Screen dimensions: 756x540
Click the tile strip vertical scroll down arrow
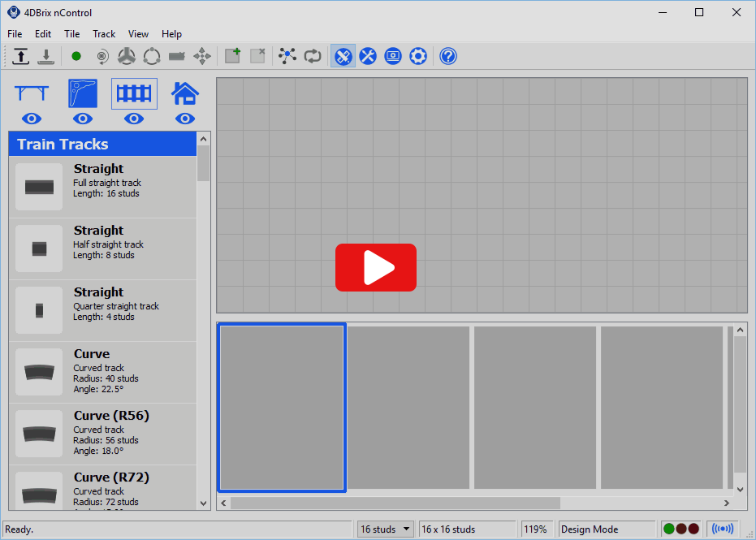tap(740, 490)
